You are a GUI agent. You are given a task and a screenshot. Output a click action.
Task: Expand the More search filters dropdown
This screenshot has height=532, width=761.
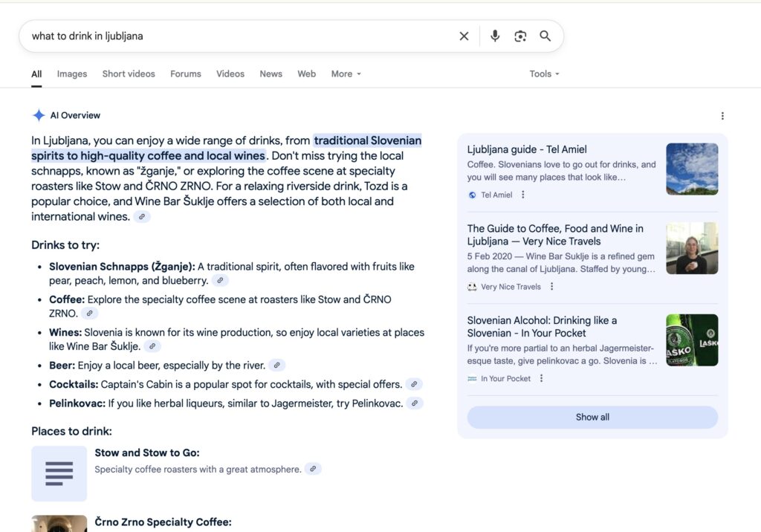(x=346, y=74)
